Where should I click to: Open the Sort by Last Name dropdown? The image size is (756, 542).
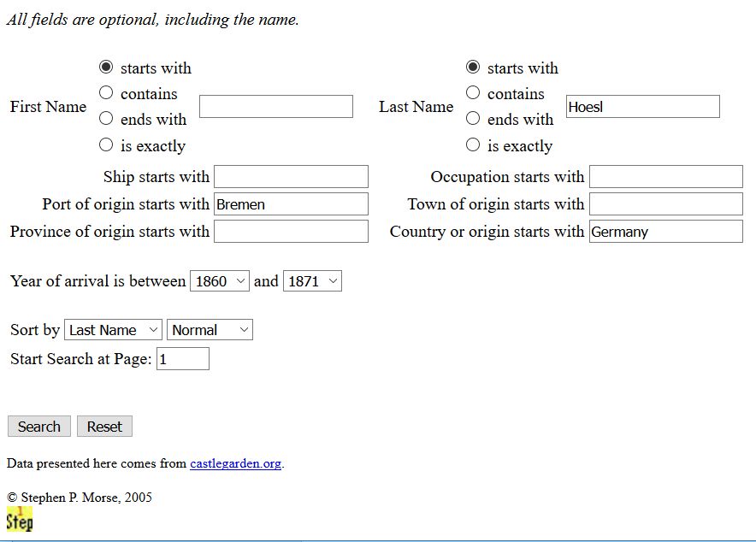tap(113, 330)
